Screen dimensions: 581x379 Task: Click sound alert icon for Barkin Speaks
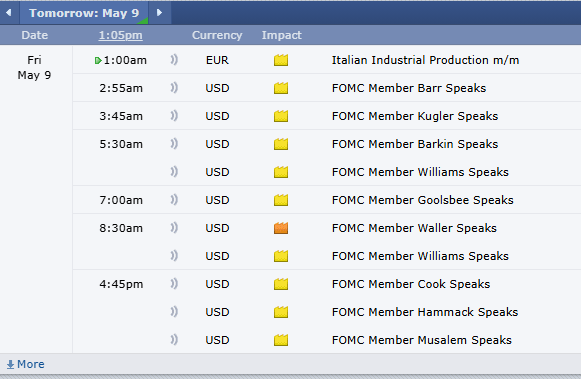click(x=174, y=144)
